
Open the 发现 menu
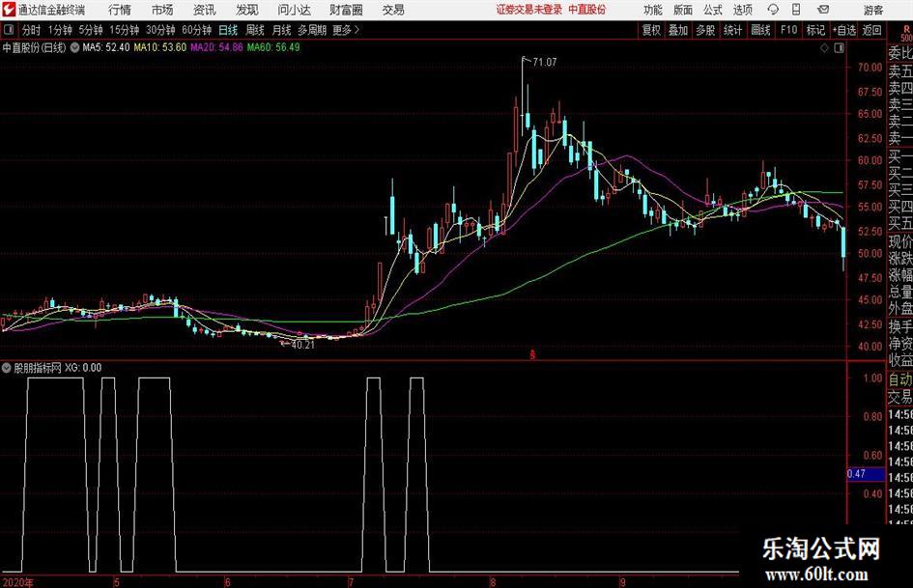click(247, 10)
